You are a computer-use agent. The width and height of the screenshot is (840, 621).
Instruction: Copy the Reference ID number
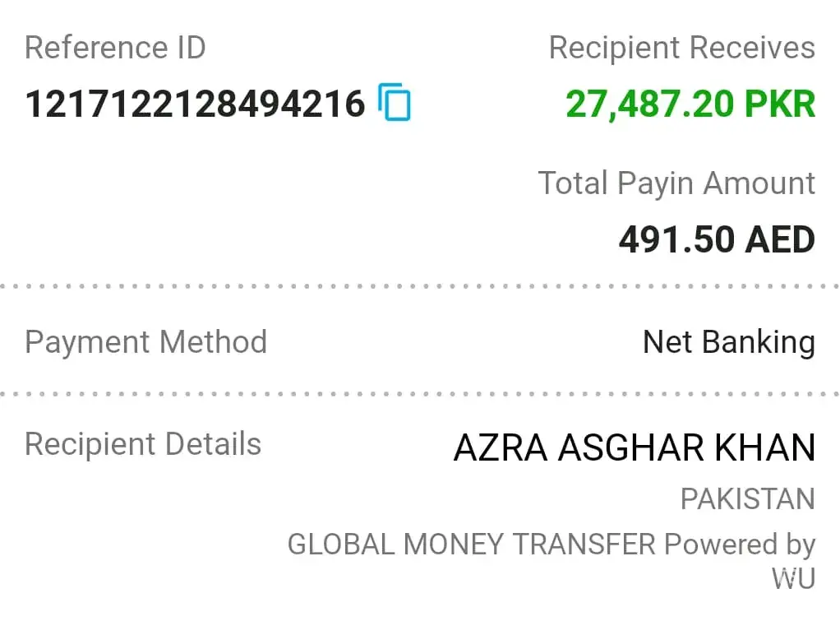395,103
